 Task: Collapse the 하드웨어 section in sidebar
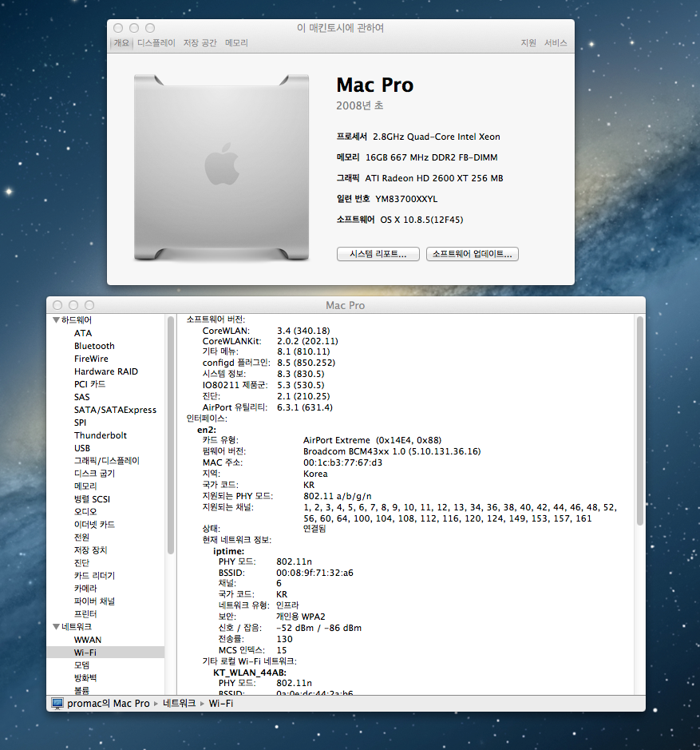pos(56,320)
